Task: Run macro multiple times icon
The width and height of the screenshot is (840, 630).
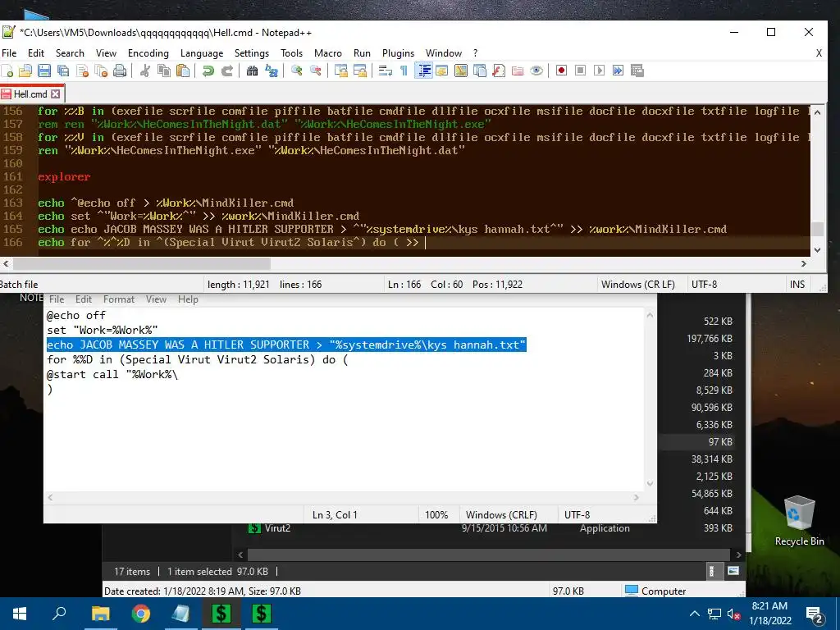Action: point(619,71)
